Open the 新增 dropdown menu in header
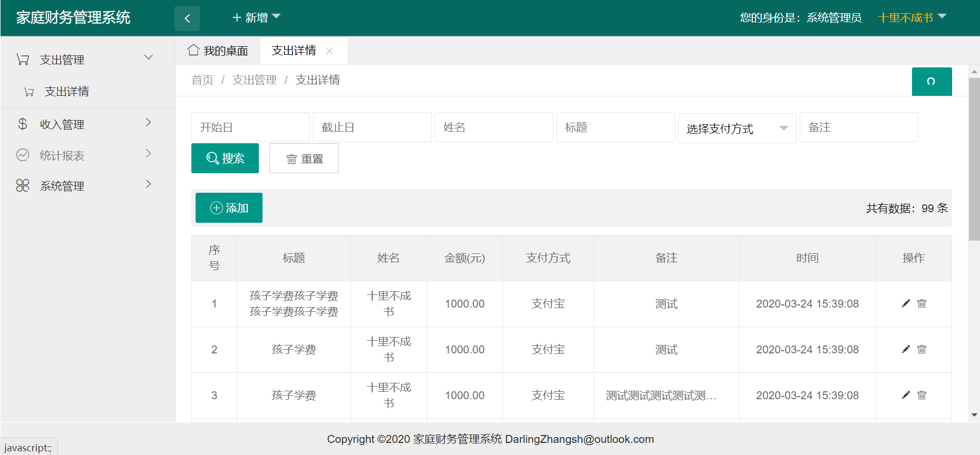The width and height of the screenshot is (980, 455). 256,18
